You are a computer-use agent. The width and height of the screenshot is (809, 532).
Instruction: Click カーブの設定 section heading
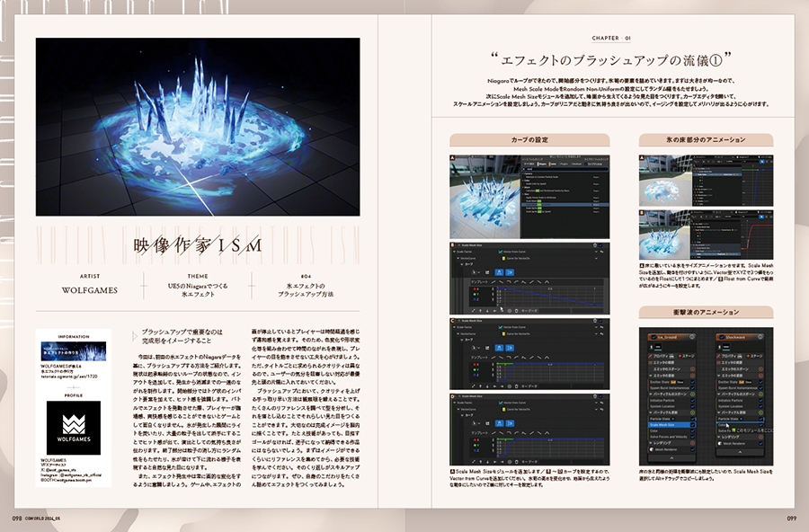pos(529,140)
